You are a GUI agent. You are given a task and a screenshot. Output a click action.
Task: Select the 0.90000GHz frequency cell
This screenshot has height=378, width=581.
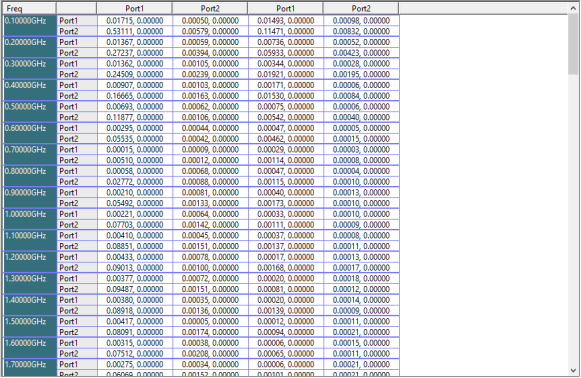(30, 198)
